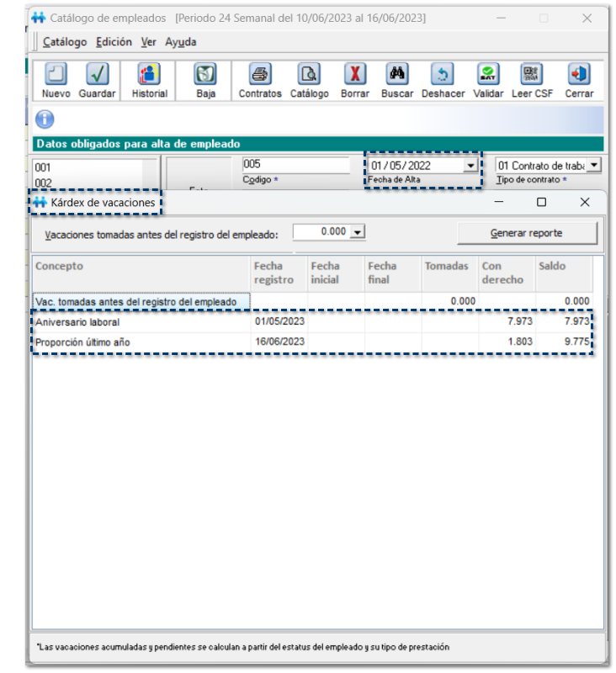Select the Aniversario laboral row
Viewport: 616px width, 673px height.
click(141, 321)
